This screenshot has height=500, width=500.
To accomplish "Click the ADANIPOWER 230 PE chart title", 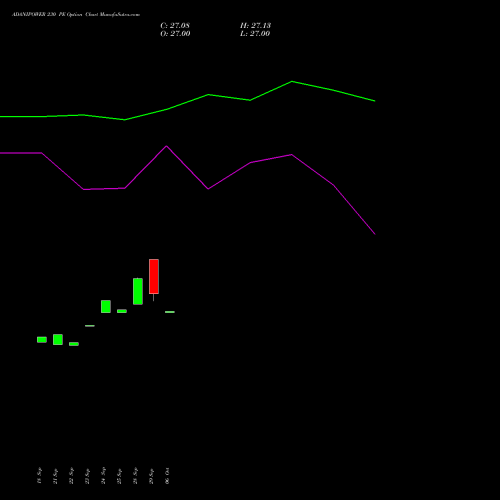I will (x=76, y=15).
